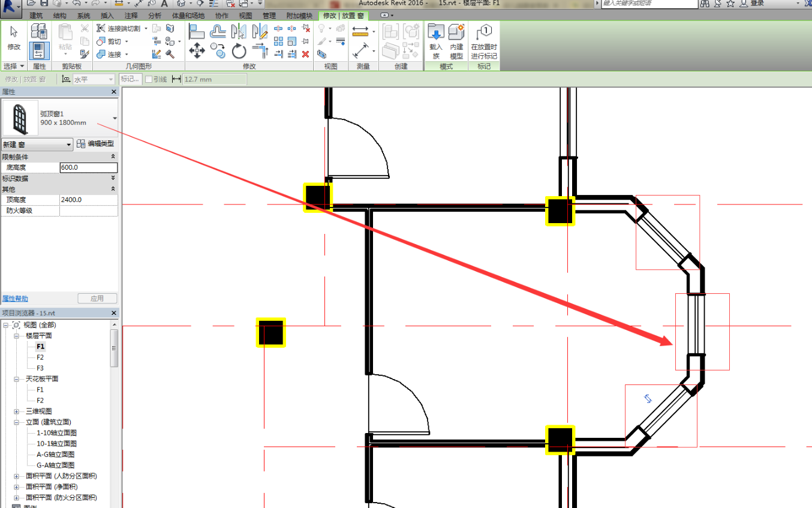Select the Move tool in Modify panel
This screenshot has width=812, height=508.
click(x=197, y=51)
